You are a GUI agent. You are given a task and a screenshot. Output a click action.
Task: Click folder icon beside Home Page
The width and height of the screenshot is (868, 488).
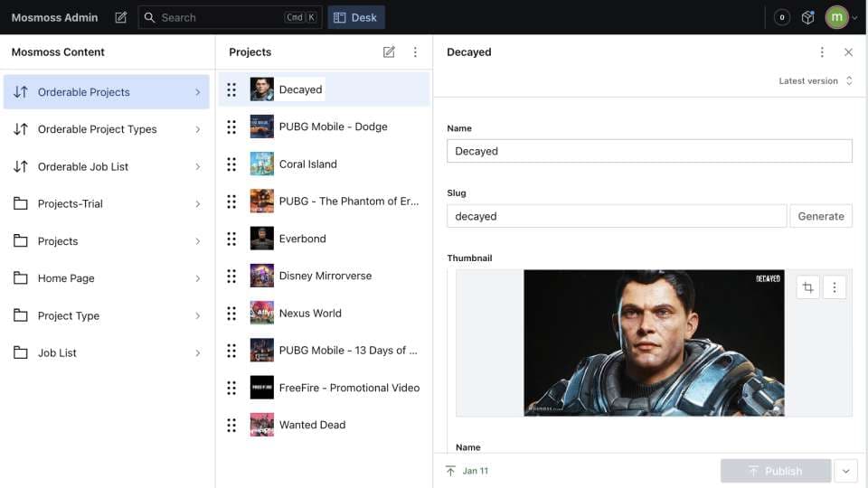click(x=21, y=278)
